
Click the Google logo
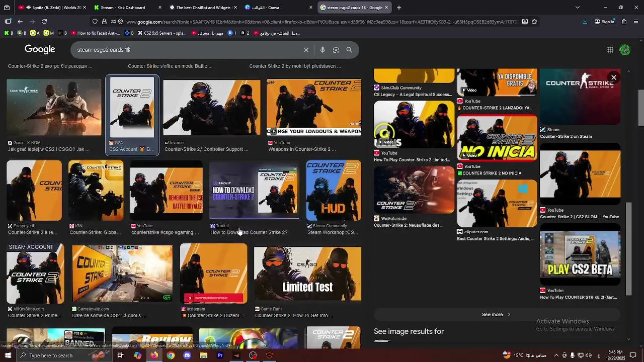[x=40, y=49]
